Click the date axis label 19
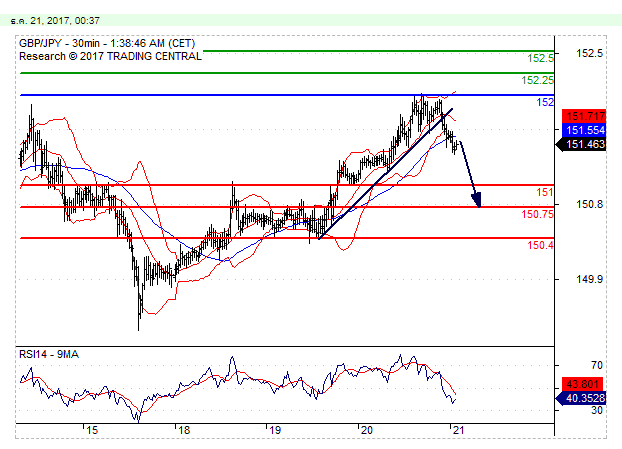This screenshot has height=449, width=622. point(275,430)
